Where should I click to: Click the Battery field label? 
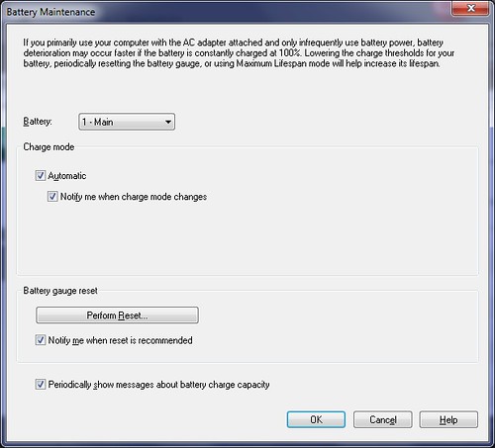point(38,122)
